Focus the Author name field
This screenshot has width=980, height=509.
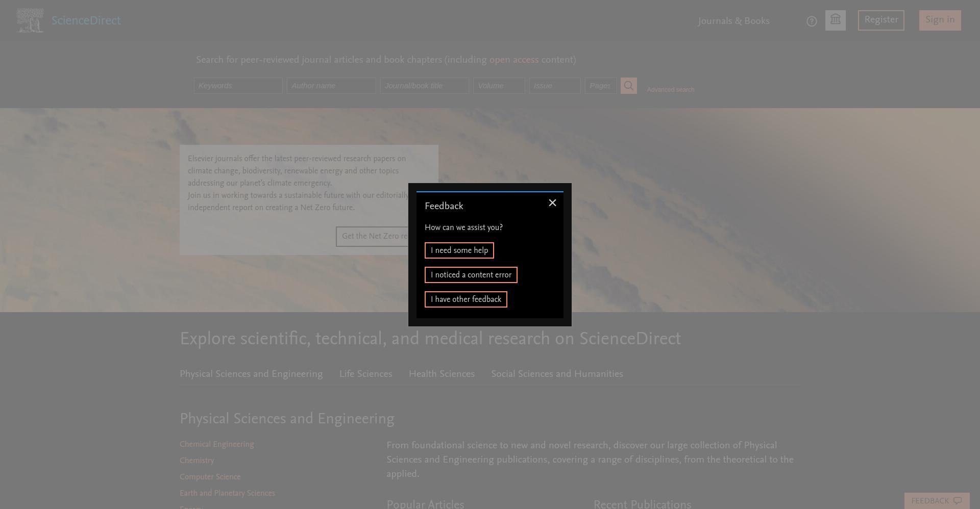coord(331,86)
